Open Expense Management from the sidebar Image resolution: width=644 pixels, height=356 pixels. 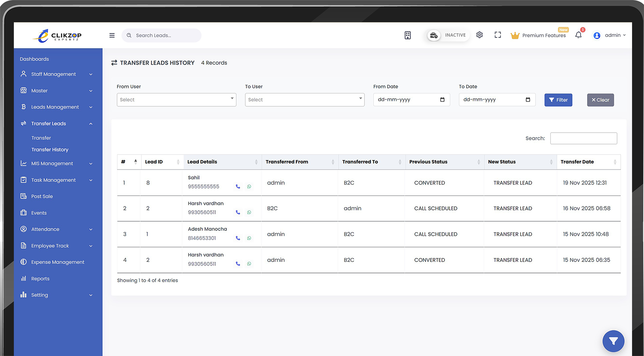pyautogui.click(x=57, y=262)
